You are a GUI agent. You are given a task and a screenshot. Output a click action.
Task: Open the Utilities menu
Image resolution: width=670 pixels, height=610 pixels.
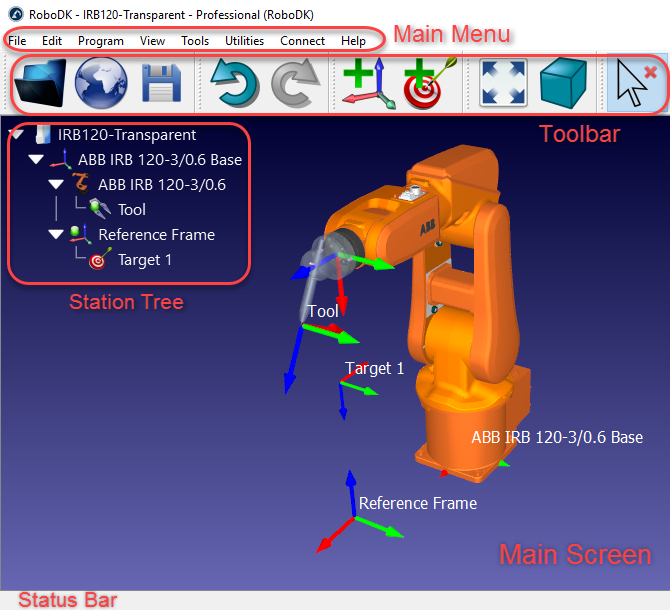point(244,41)
